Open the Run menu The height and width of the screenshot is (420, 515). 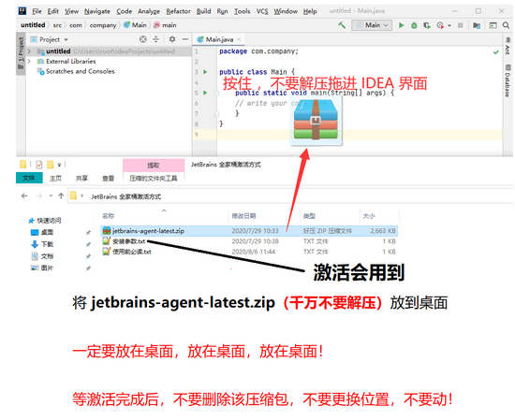(x=222, y=11)
